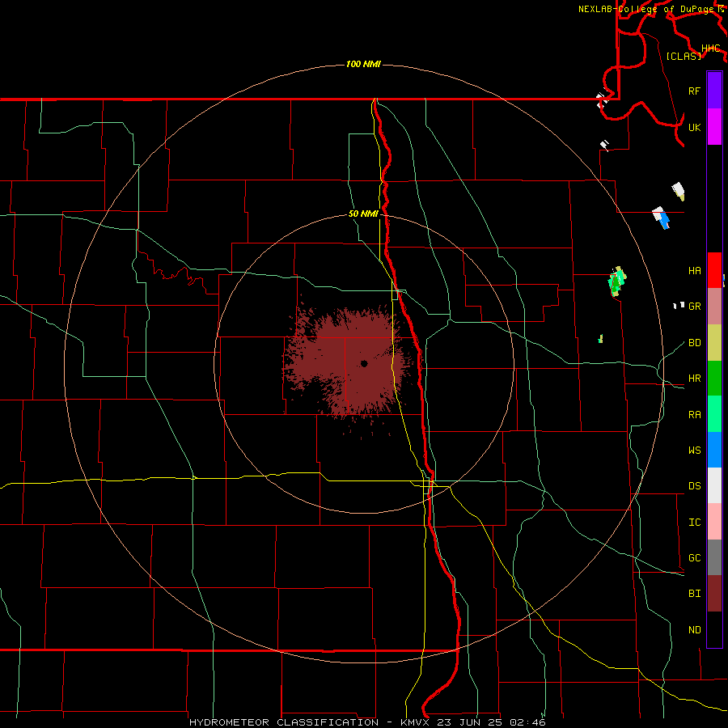Click the GR legend label

(x=694, y=307)
